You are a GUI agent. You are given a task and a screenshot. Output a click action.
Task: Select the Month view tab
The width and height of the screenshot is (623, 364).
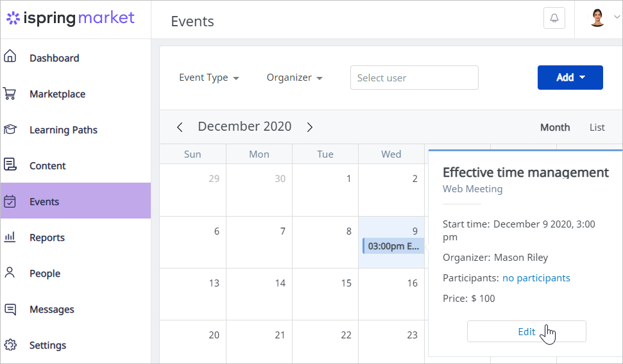click(554, 128)
